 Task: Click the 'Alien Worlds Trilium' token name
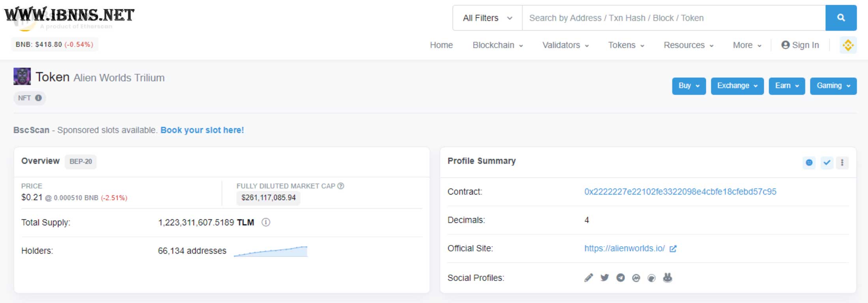(119, 78)
